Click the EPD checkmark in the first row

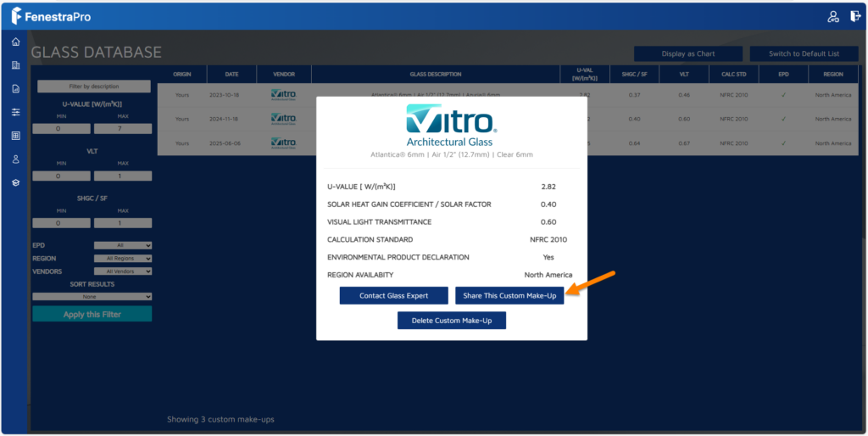tap(783, 95)
